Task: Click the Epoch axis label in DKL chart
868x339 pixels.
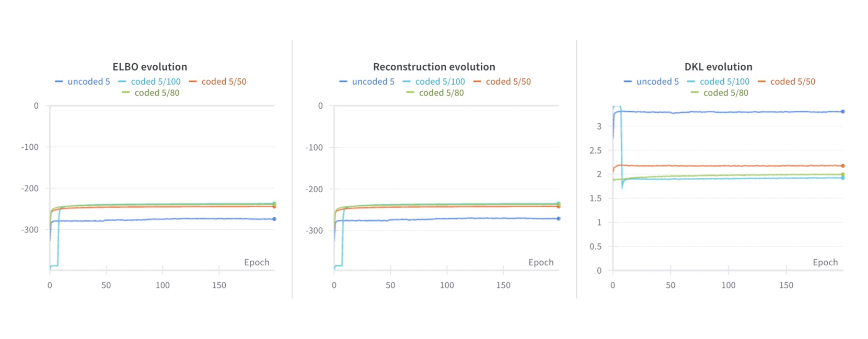Action: point(825,262)
